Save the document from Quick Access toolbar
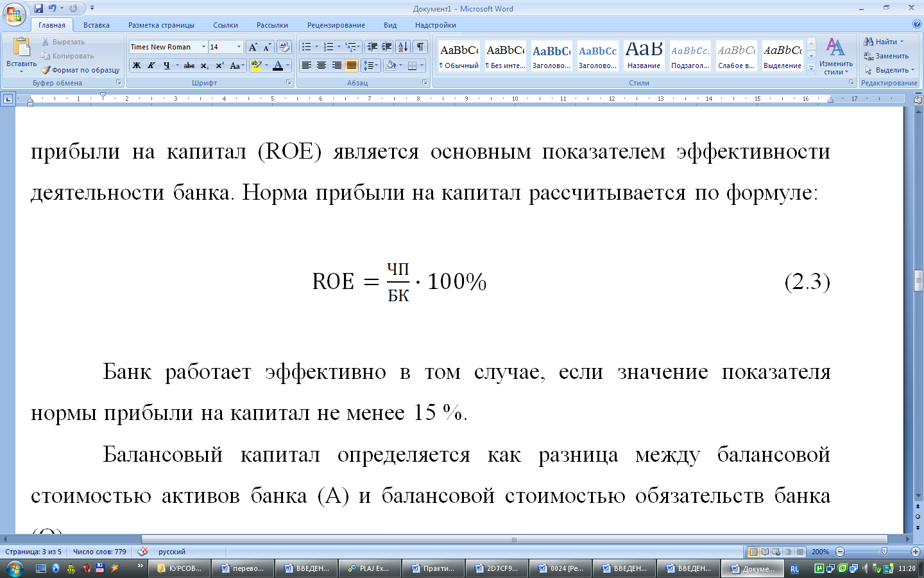Image resolution: width=924 pixels, height=578 pixels. [38, 8]
